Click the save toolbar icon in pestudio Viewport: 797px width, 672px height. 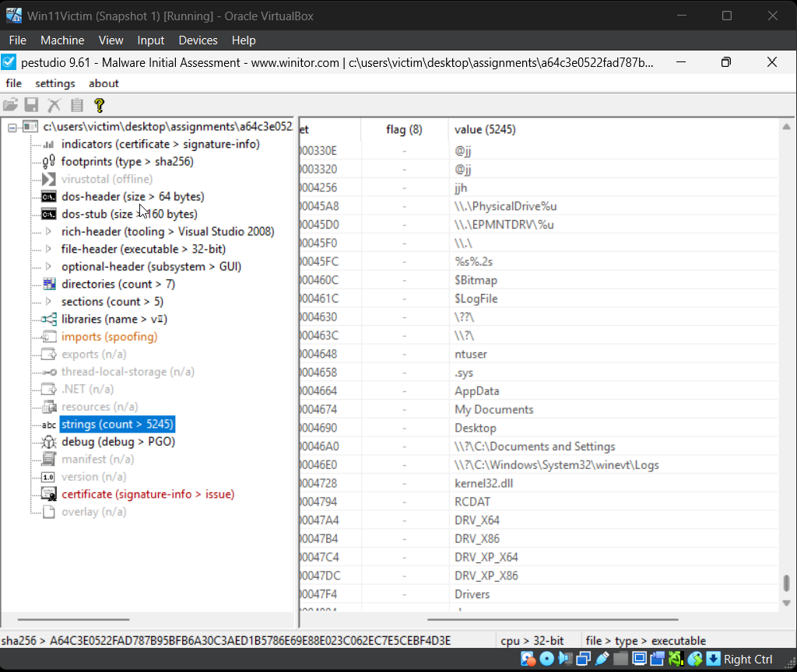coord(31,105)
